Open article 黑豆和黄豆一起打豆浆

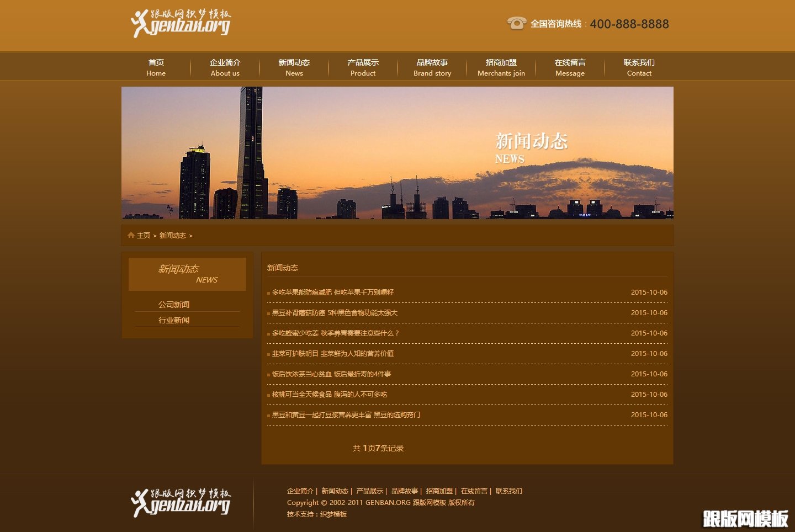click(x=346, y=415)
